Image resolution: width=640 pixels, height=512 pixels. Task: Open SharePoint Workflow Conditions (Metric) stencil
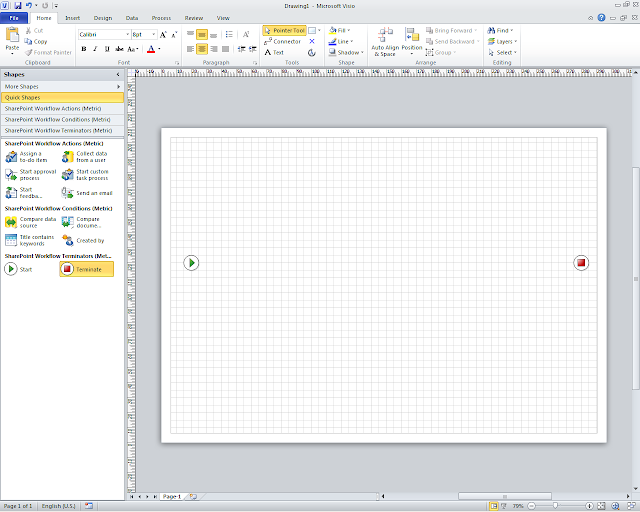(62, 120)
